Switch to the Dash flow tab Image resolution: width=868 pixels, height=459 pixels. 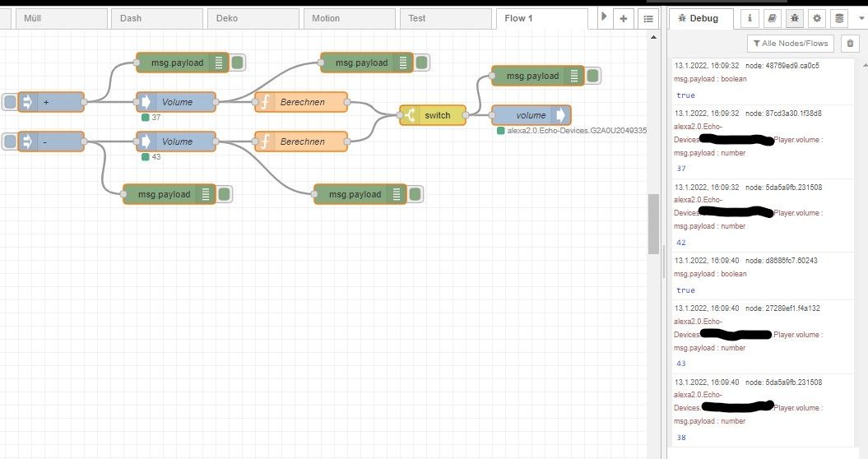click(x=157, y=18)
